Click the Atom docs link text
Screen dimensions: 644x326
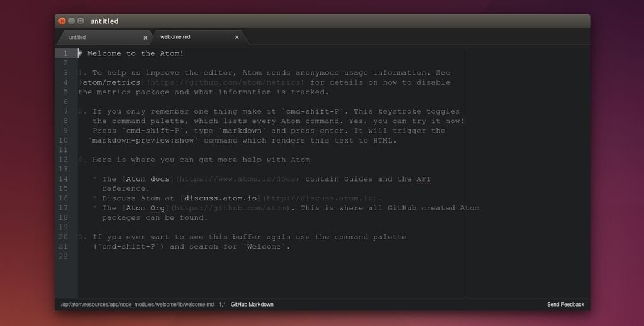point(147,179)
